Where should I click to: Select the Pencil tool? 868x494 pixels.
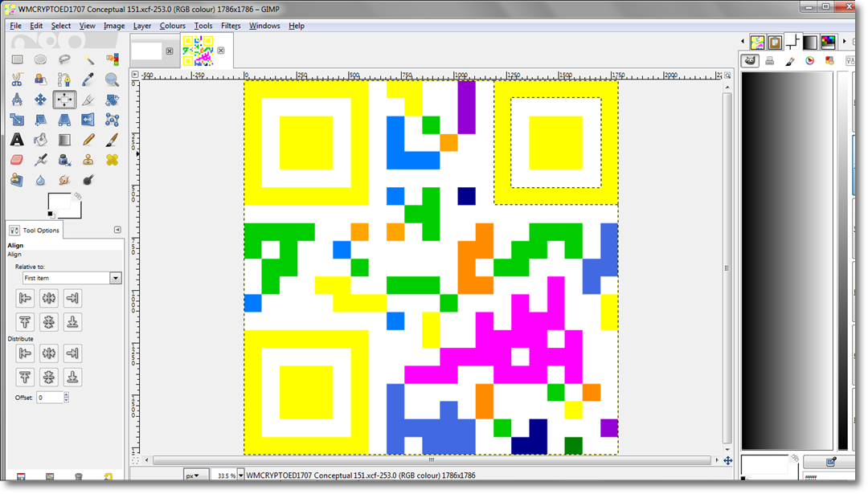point(88,140)
